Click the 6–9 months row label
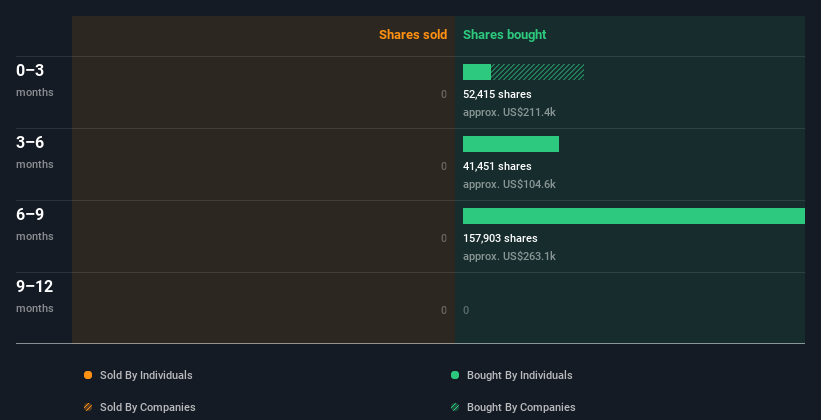This screenshot has width=821, height=420. 35,224
